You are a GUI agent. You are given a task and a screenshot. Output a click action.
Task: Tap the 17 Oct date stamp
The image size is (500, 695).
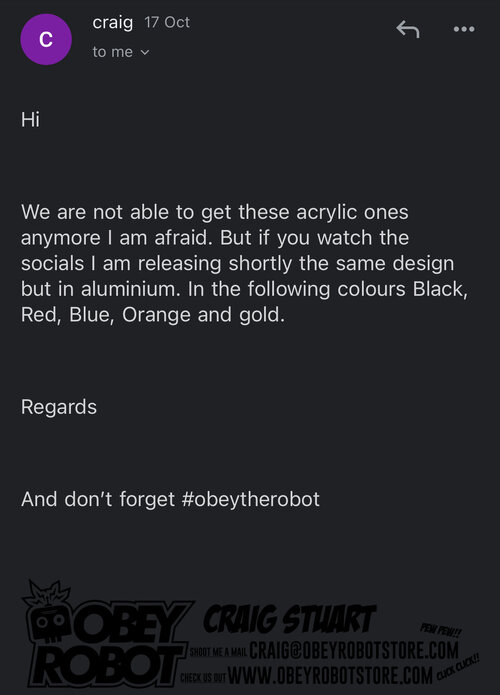[167, 22]
